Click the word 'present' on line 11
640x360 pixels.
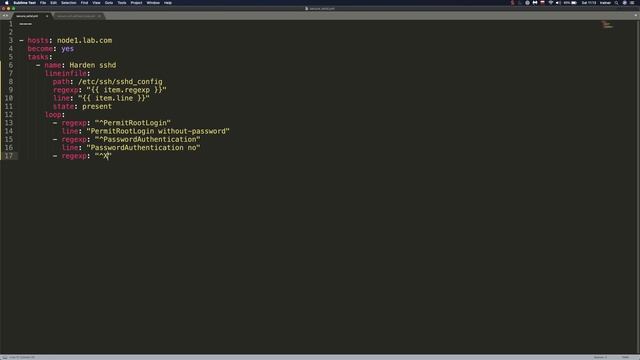(x=97, y=106)
